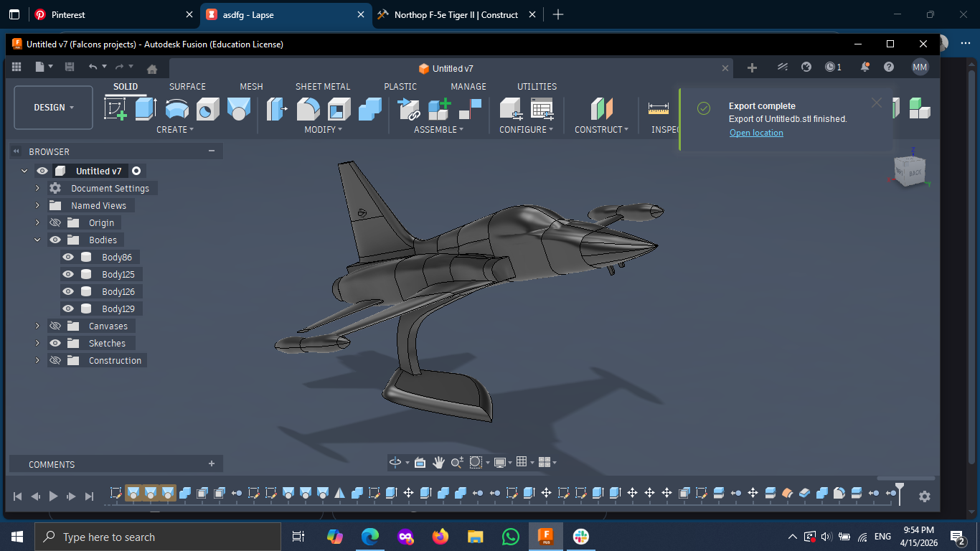Open the PLASTIC tab
Screen dimensions: 980x551
coord(400,86)
